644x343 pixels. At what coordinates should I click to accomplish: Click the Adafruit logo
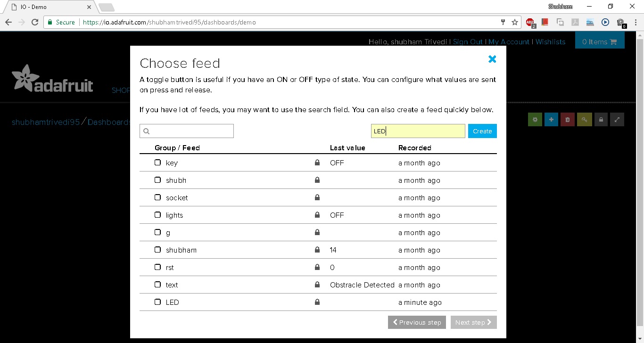point(52,79)
